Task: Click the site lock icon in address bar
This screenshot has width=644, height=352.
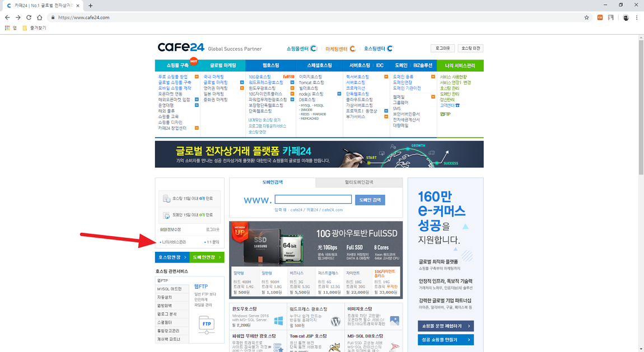Action: (x=53, y=18)
